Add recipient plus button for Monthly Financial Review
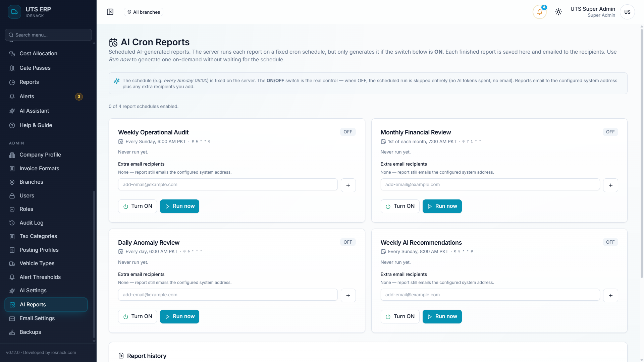 click(610, 185)
